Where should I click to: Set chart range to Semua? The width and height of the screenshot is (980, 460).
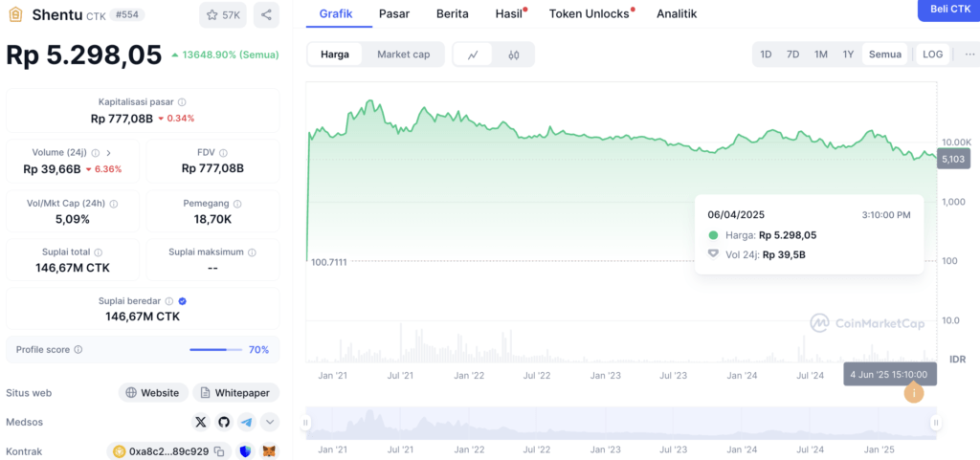(x=885, y=55)
